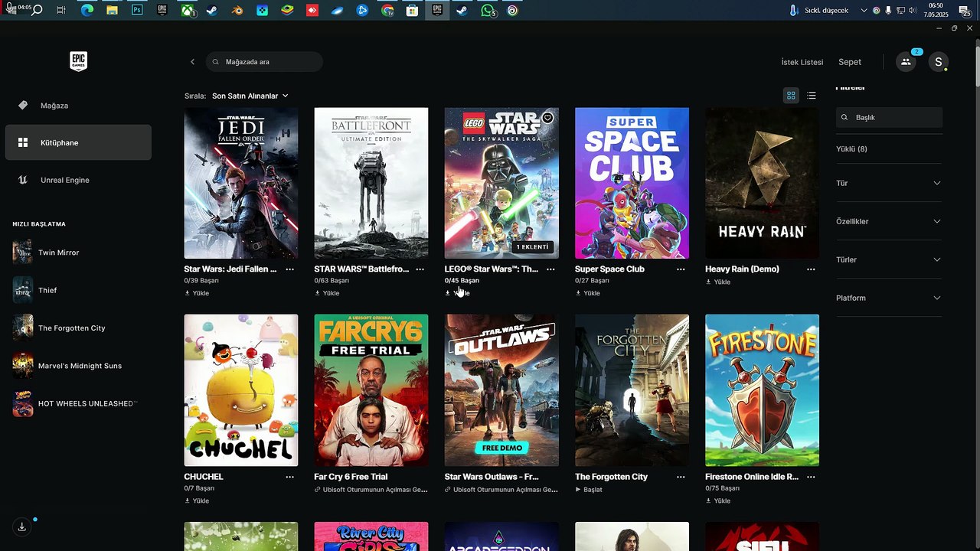
Task: Go back with the arrow beside search
Action: (x=192, y=62)
